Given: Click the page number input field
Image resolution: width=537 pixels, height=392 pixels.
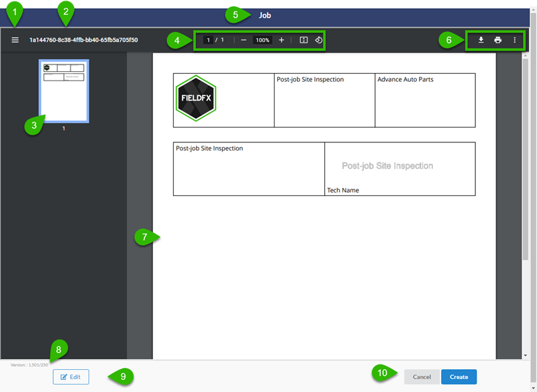Looking at the screenshot, I should tap(209, 40).
